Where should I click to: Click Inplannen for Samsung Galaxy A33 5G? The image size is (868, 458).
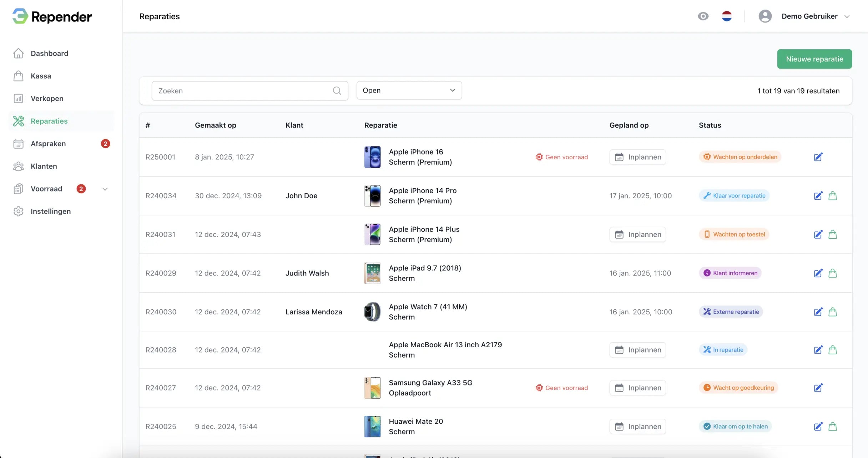(x=637, y=388)
